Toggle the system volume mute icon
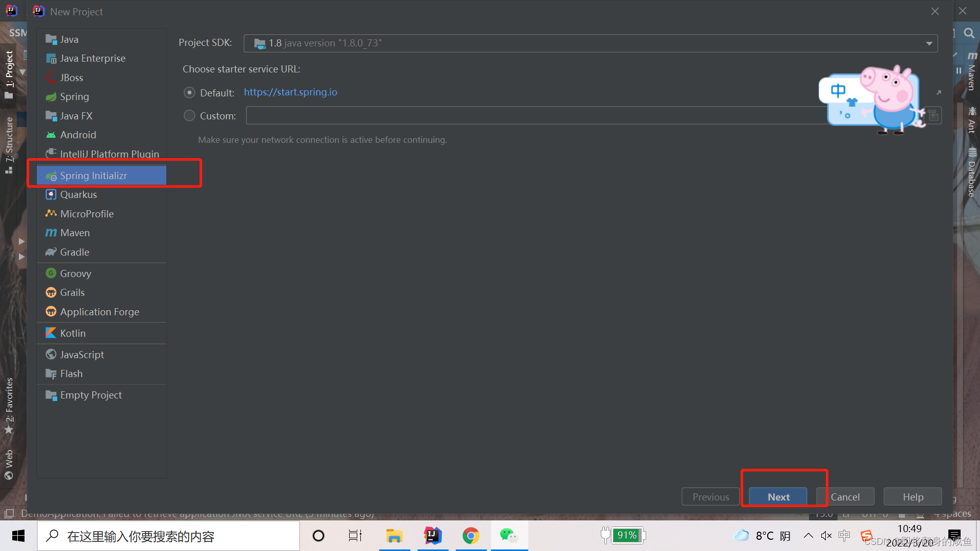Screen dimensions: 980x551 click(x=826, y=536)
